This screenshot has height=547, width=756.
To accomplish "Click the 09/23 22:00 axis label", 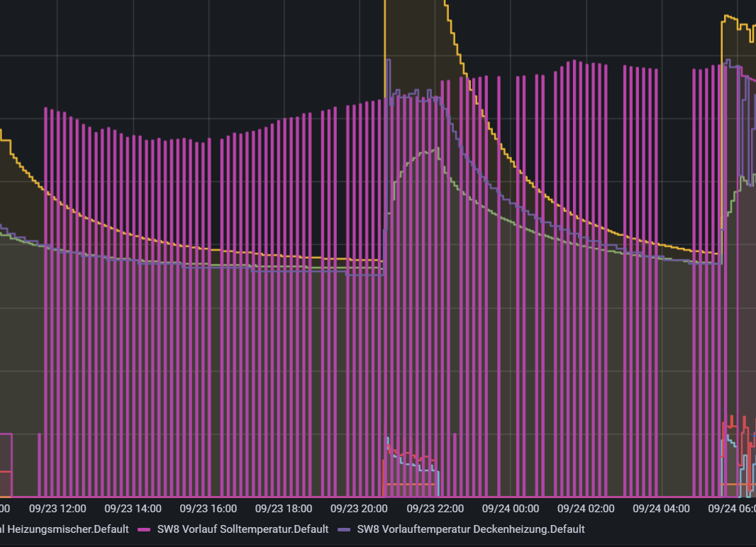I will click(435, 509).
